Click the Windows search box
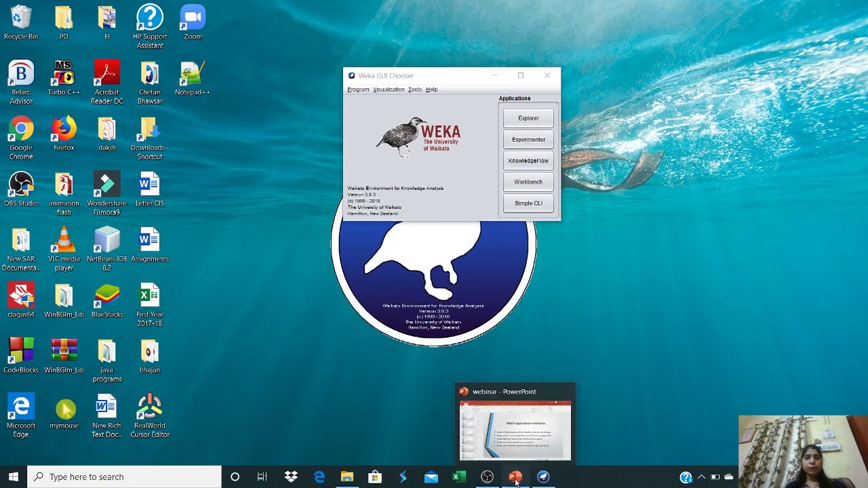Viewport: 868px width, 488px height. [125, 476]
